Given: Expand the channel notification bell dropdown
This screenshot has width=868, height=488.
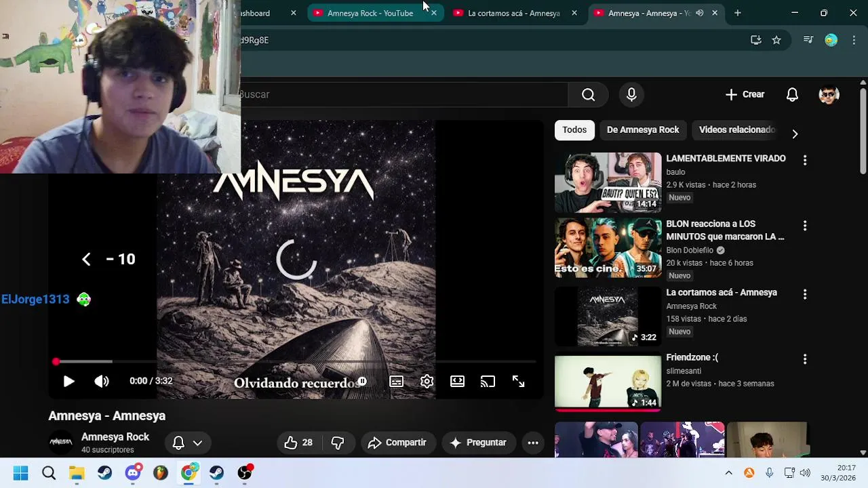Looking at the screenshot, I should [187, 443].
